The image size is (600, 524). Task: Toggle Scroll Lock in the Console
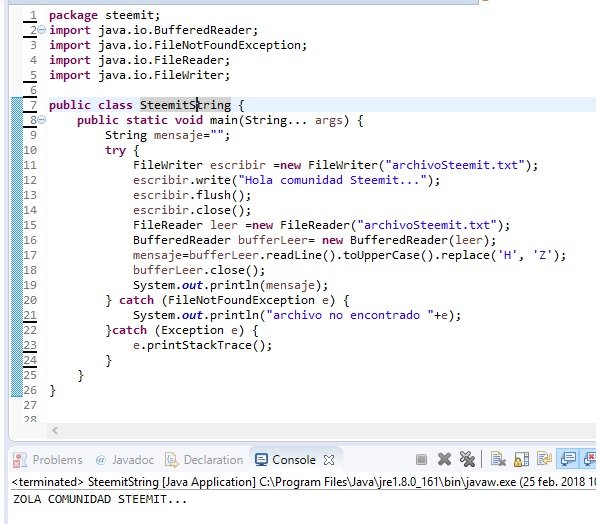[x=521, y=459]
